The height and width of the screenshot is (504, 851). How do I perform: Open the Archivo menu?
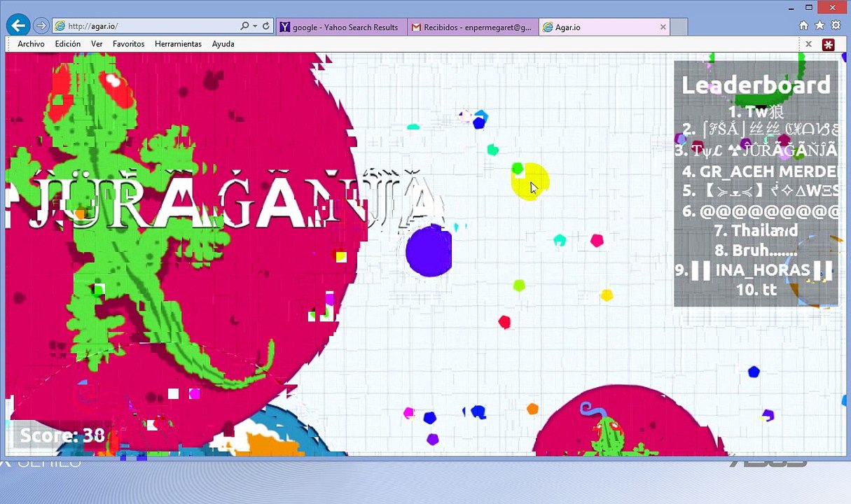coord(31,44)
